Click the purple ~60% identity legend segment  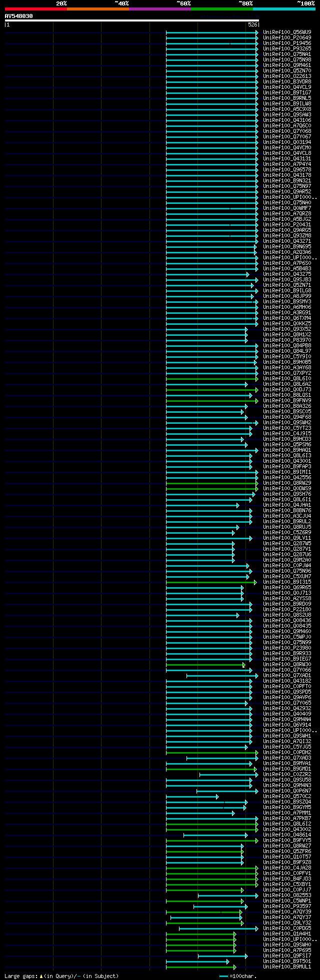click(160, 9)
